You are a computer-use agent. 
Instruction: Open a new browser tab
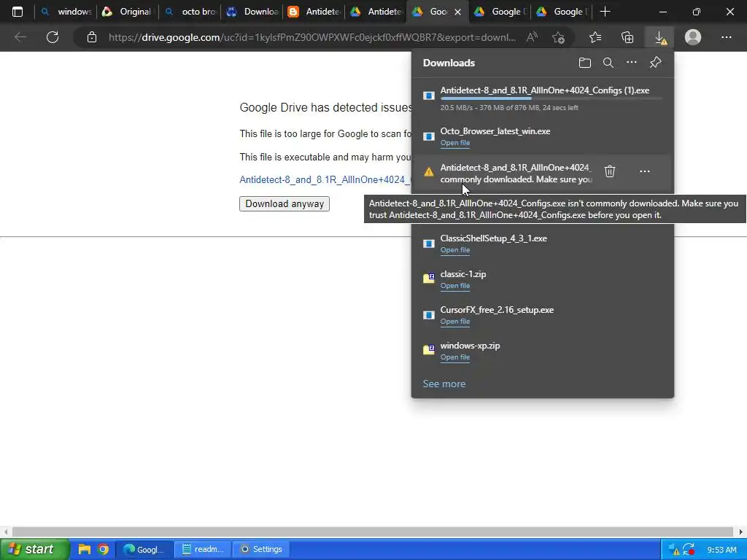coord(605,12)
